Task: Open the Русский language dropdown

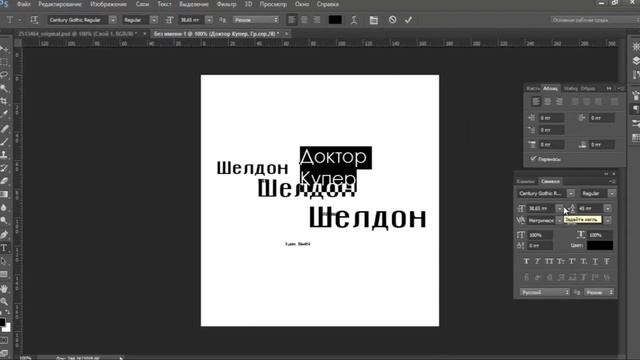Action: pyautogui.click(x=544, y=292)
